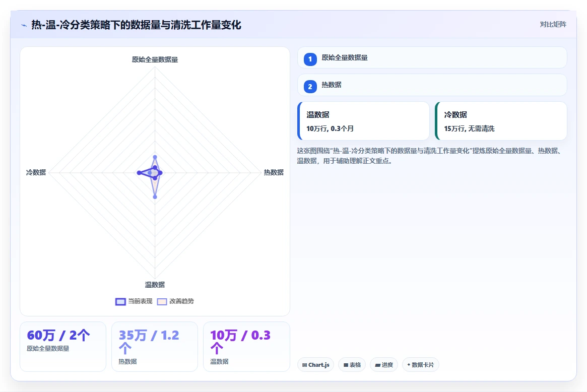This screenshot has height=392, width=587.
Task: Toggle the 当前表现 legend swatch
Action: click(120, 301)
